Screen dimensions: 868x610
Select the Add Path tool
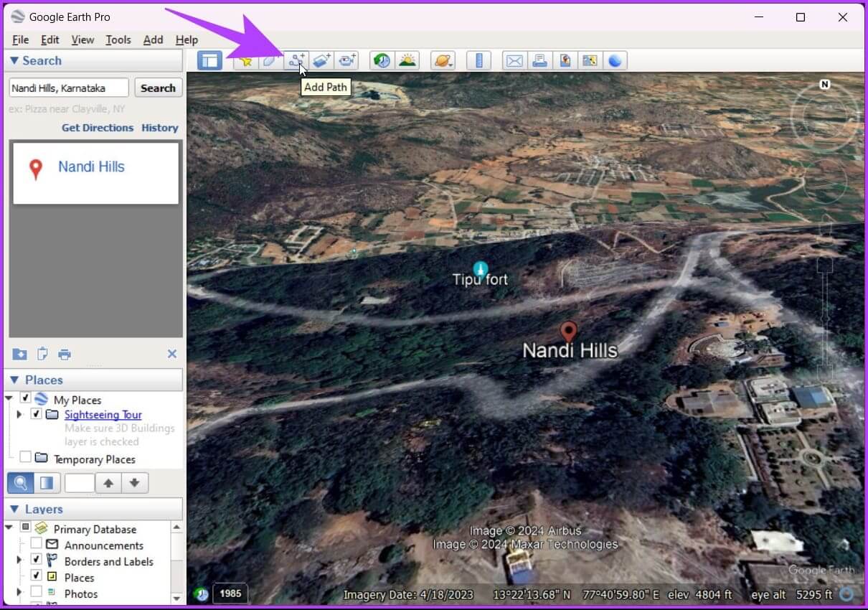[296, 61]
